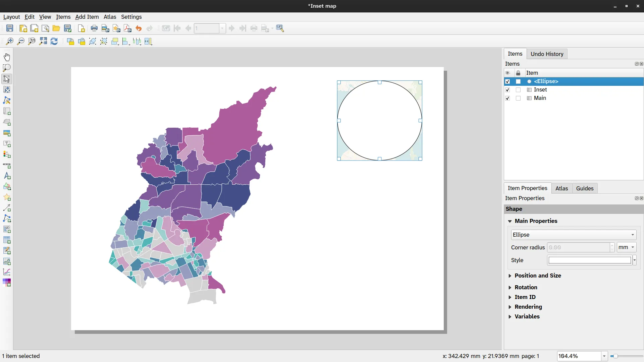Image resolution: width=644 pixels, height=362 pixels.
Task: Export the layout as PDF
Action: coord(127,28)
